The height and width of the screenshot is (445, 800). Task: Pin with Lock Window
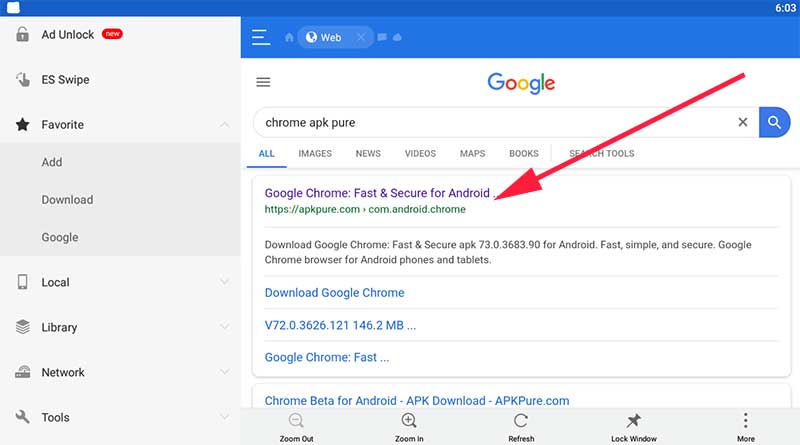pos(634,427)
